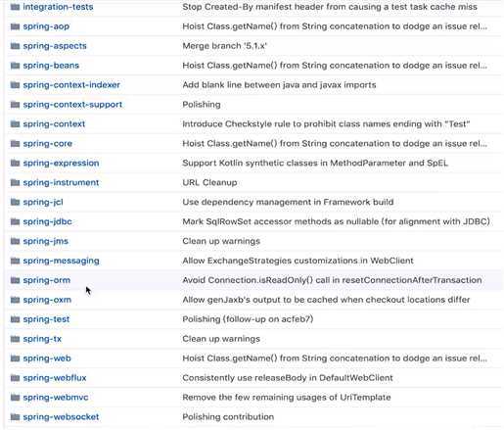Viewport: 504px width, 430px height.
Task: Click the folder icon beside spring-aop
Action: pos(15,26)
